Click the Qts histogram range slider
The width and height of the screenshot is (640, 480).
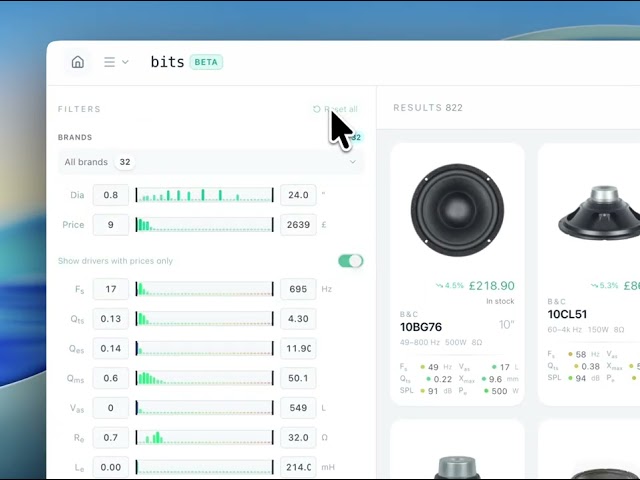coord(204,319)
